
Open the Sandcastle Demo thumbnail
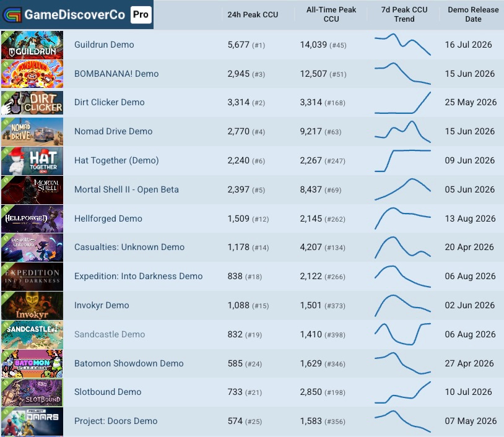pos(32,335)
